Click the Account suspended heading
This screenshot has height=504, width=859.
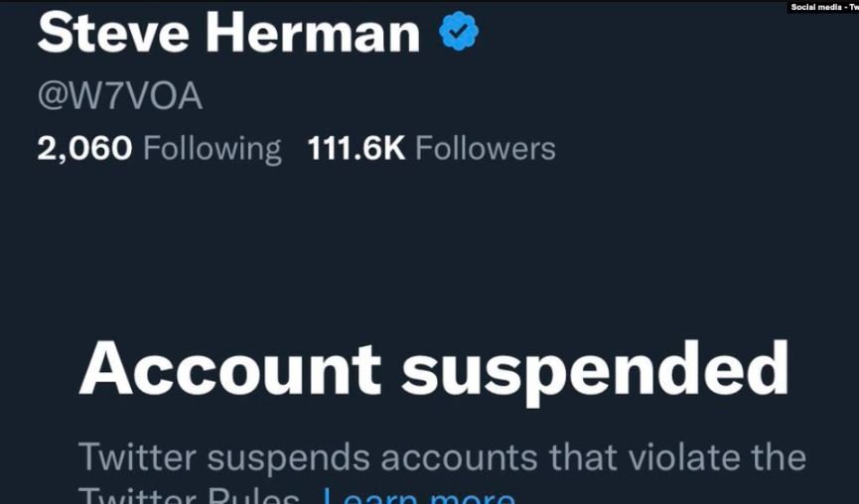434,369
